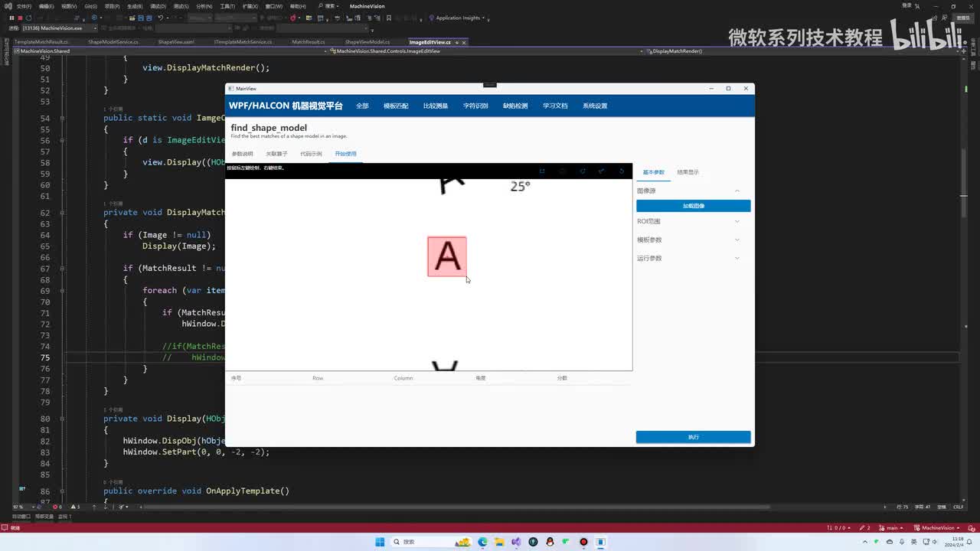
Task: Click the 加载图像 button
Action: [694, 206]
